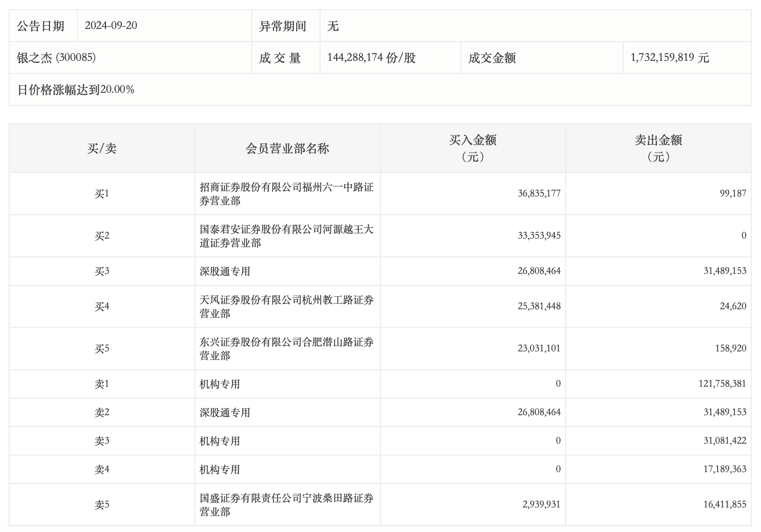
Task: Click the 日价格涨幅达到20.00% reason text
Action: (x=76, y=89)
